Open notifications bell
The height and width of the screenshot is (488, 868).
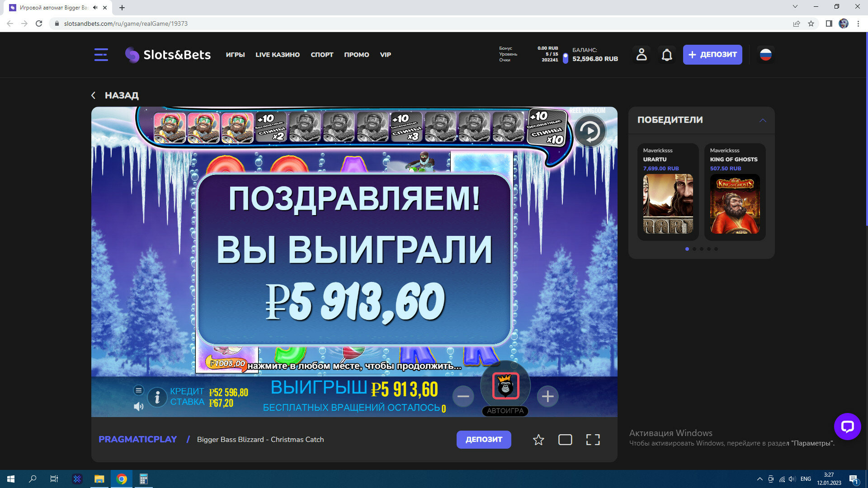pyautogui.click(x=667, y=55)
